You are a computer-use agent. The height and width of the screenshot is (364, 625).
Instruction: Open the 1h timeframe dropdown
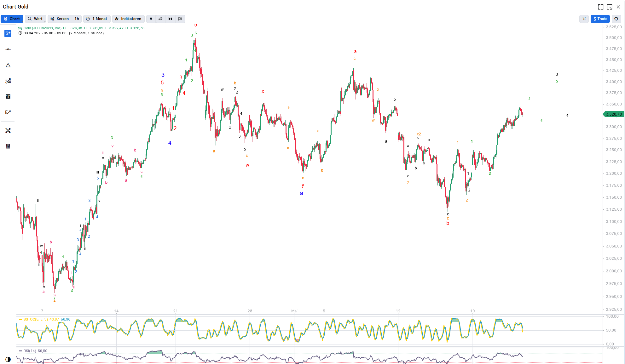pos(77,19)
